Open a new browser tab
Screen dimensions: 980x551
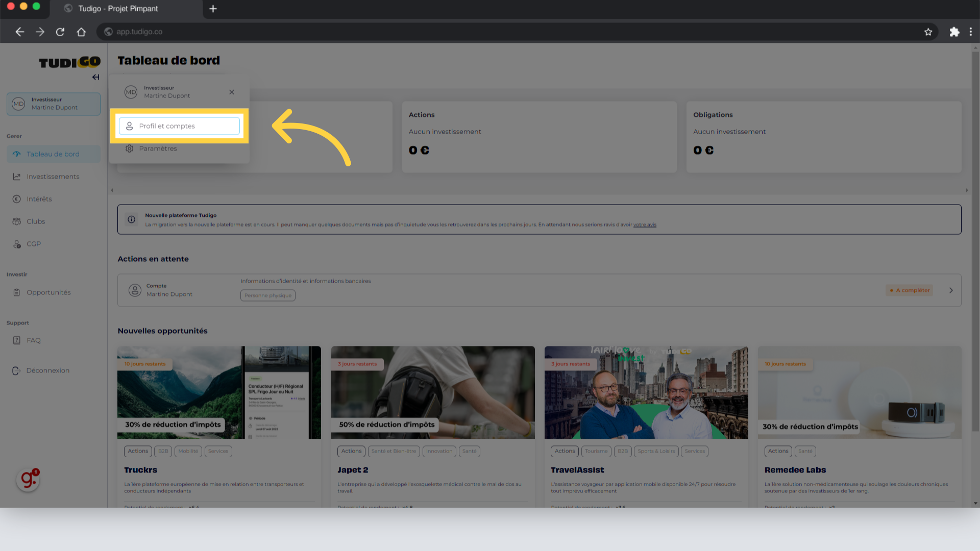[x=213, y=9]
